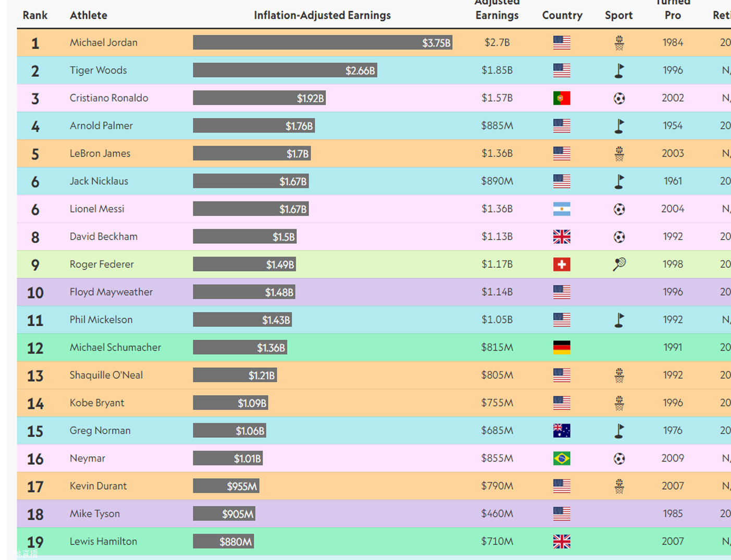Click the $885M earnings value for Arnold Palmer

click(497, 126)
